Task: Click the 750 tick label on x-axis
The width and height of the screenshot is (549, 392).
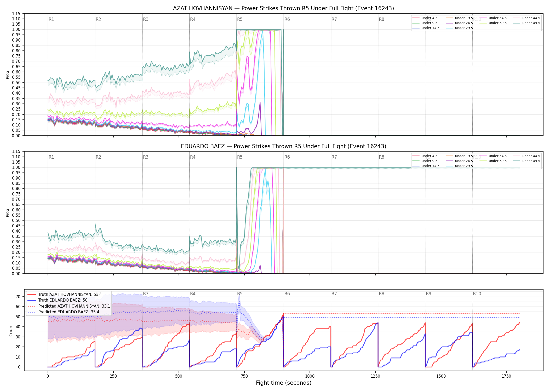Action: pyautogui.click(x=244, y=376)
